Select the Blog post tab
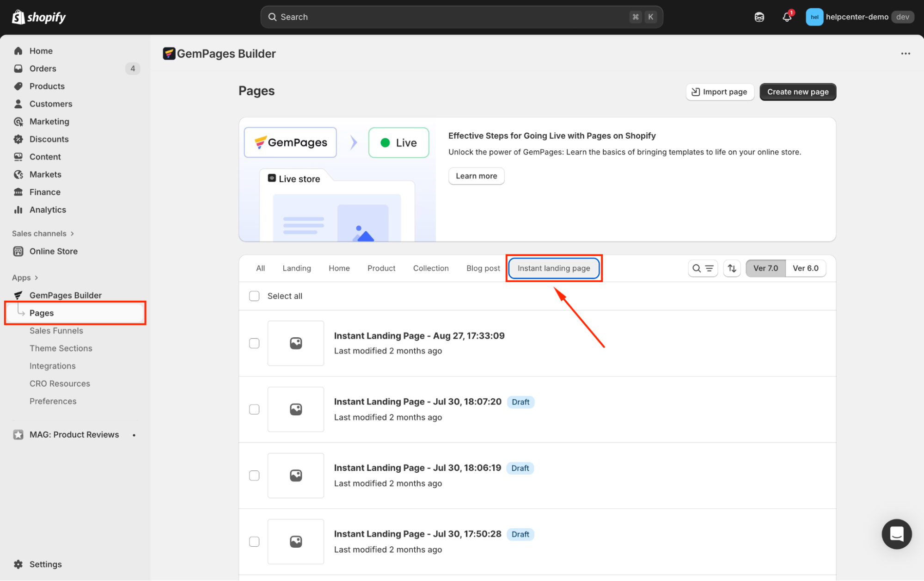924x581 pixels. coord(483,268)
